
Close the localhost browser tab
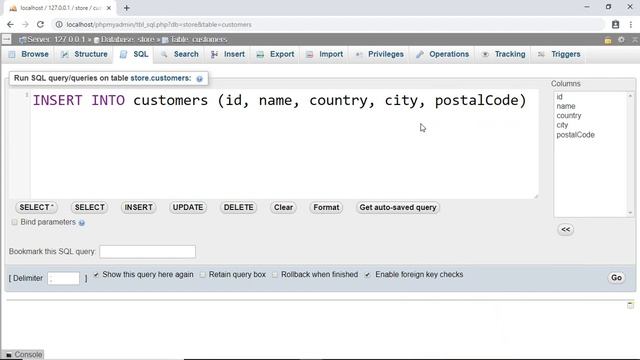(109, 8)
